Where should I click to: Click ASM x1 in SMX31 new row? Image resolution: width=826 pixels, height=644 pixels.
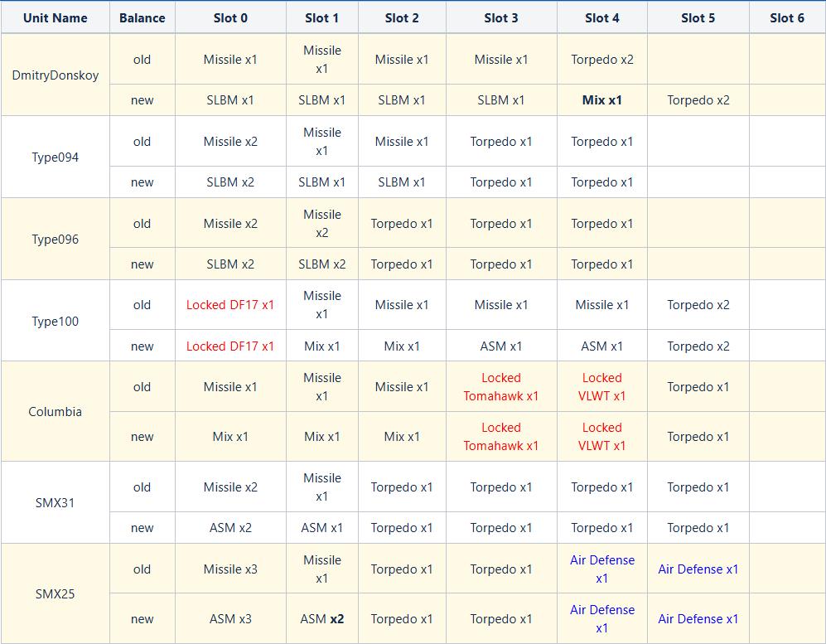coord(321,527)
